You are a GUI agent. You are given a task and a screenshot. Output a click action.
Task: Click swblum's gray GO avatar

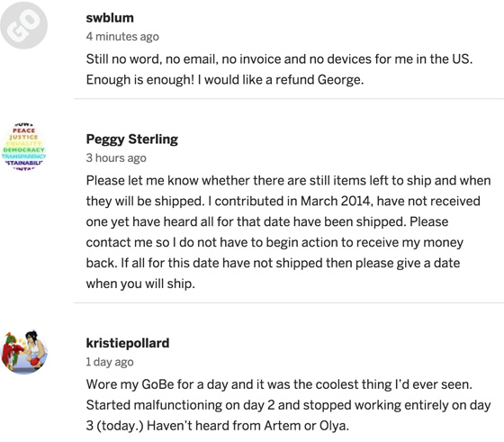coord(23,25)
